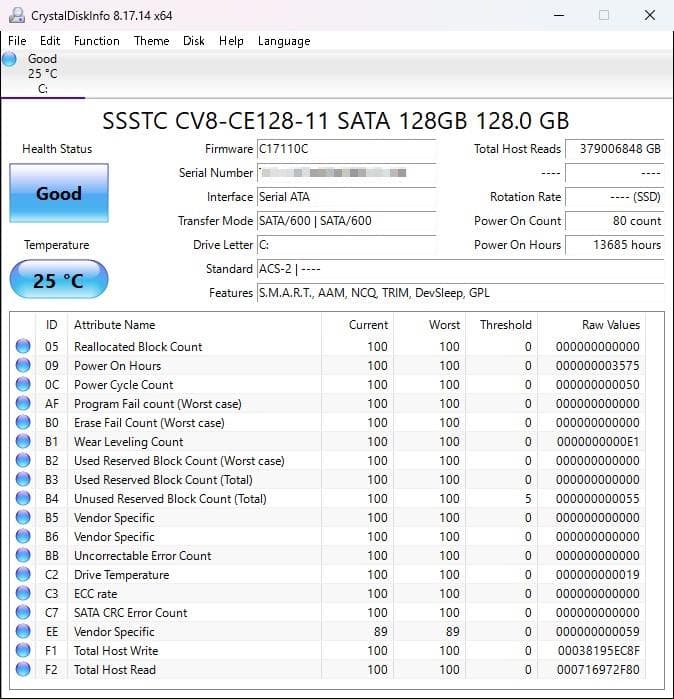Click status orb for EE Vendor Specific
This screenshot has width=674, height=699.
pyautogui.click(x=23, y=632)
